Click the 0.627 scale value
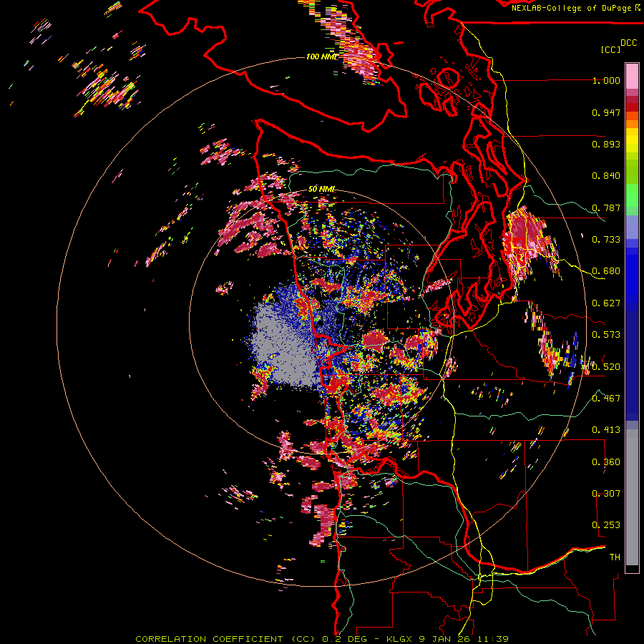The height and width of the screenshot is (644, 644). [x=606, y=303]
